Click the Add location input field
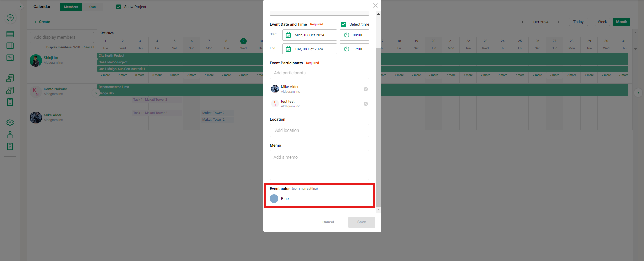This screenshot has height=261, width=644. point(319,130)
